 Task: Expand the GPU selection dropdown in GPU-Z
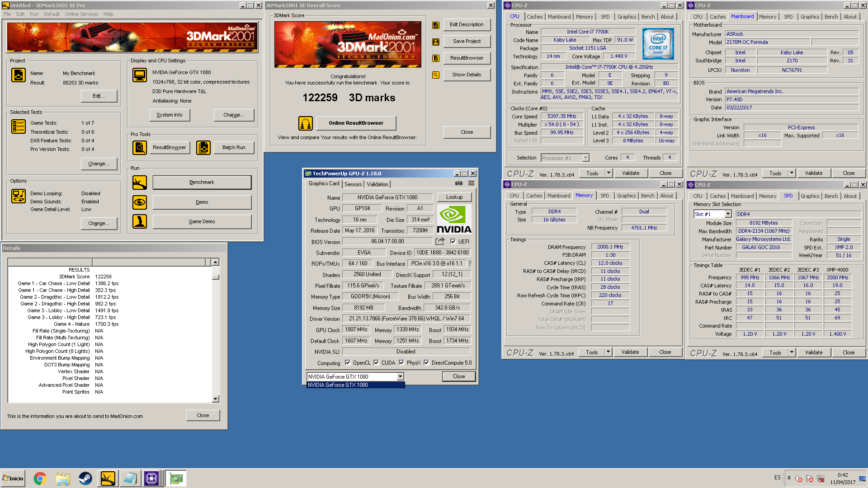400,376
